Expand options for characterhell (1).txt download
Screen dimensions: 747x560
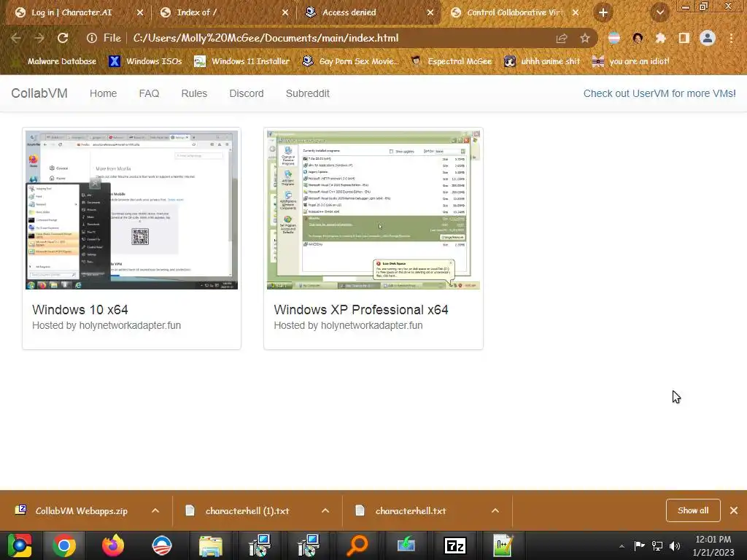[325, 510]
